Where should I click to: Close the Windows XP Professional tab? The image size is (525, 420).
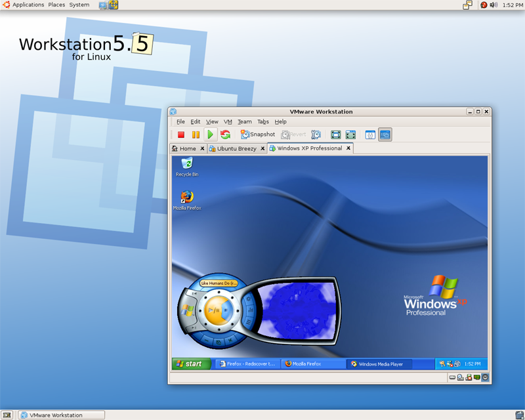click(x=348, y=148)
